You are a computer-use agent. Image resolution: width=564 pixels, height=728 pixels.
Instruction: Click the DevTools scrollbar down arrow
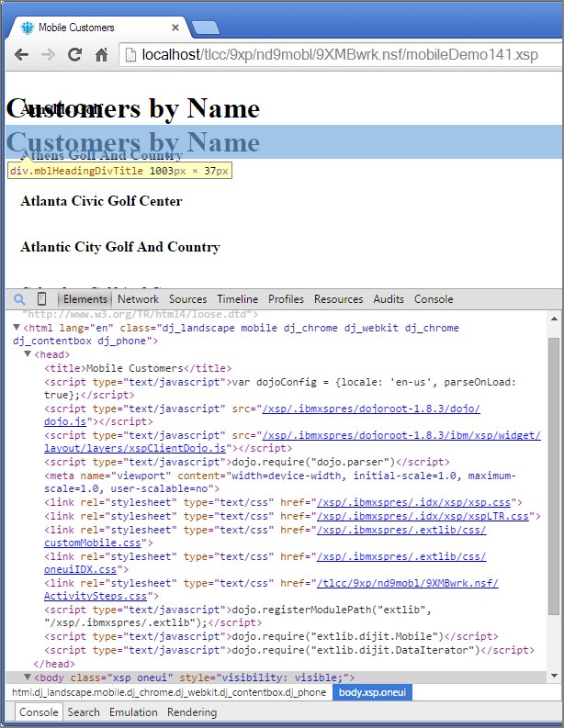(x=554, y=676)
